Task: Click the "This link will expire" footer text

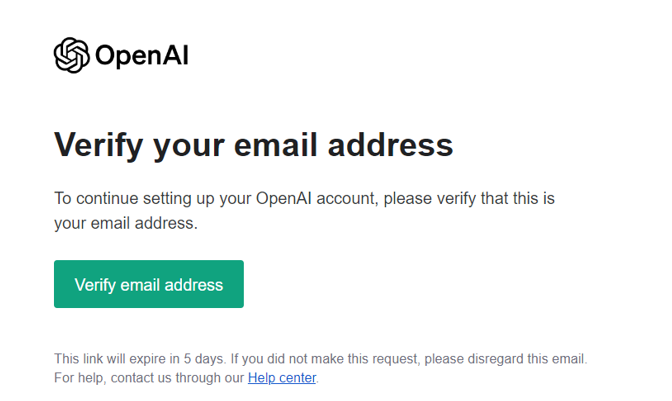Action: 111,359
